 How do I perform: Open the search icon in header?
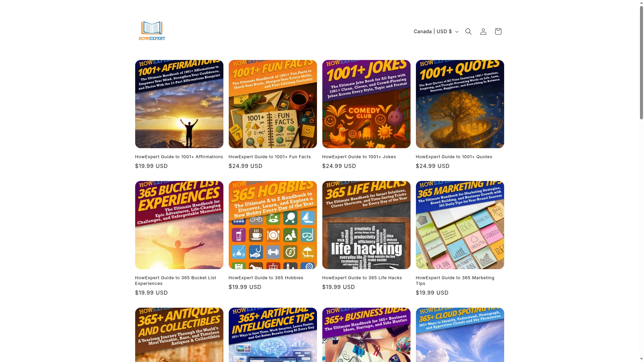point(469,32)
